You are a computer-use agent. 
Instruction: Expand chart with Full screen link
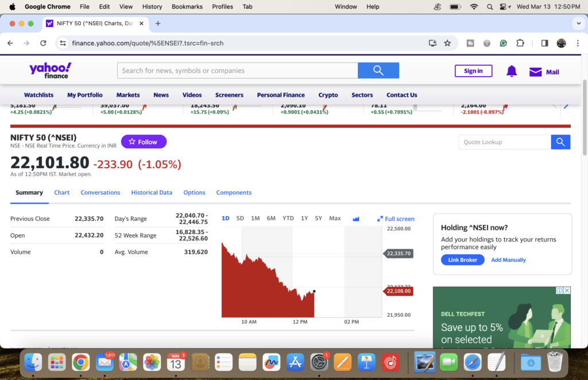[x=396, y=219]
